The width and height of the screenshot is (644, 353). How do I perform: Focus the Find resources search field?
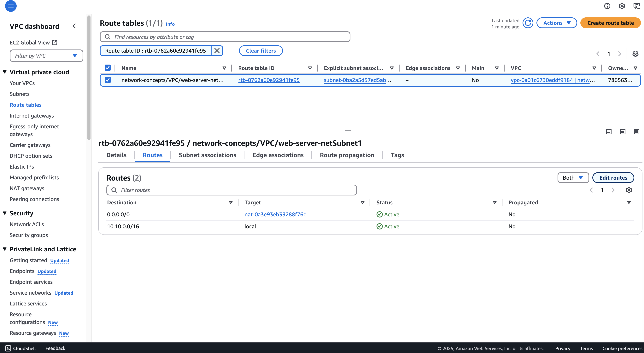(225, 37)
